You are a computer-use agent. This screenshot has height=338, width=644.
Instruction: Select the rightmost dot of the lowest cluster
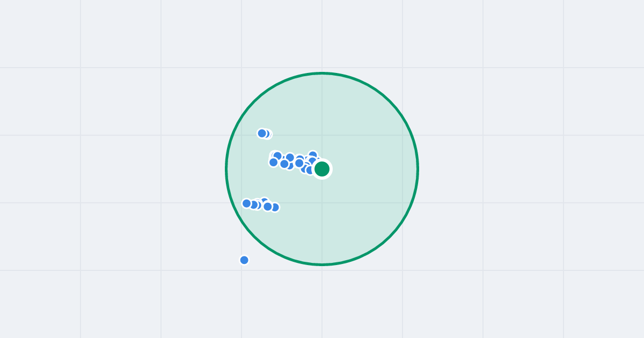[275, 207]
